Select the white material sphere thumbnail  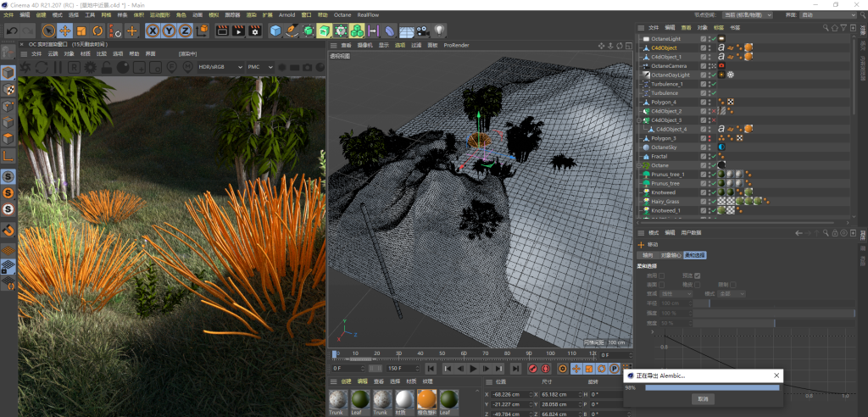404,398
